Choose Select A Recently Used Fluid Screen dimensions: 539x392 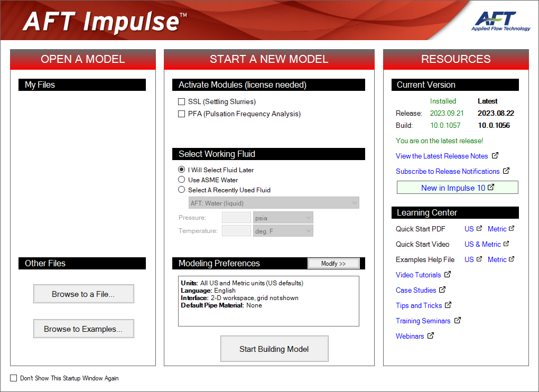tap(182, 190)
